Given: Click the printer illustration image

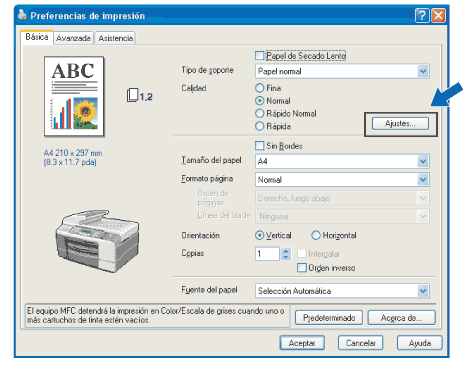Looking at the screenshot, I should tap(97, 241).
